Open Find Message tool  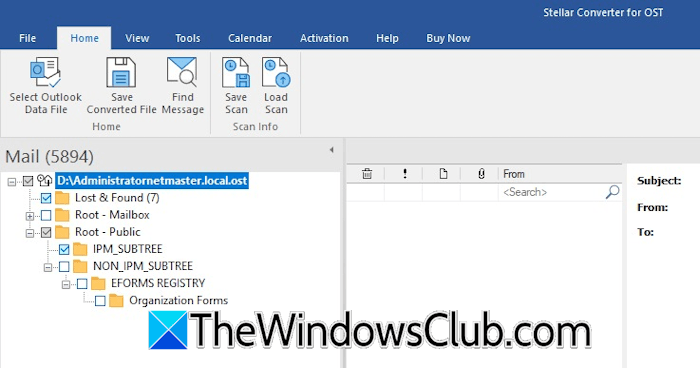coord(182,72)
